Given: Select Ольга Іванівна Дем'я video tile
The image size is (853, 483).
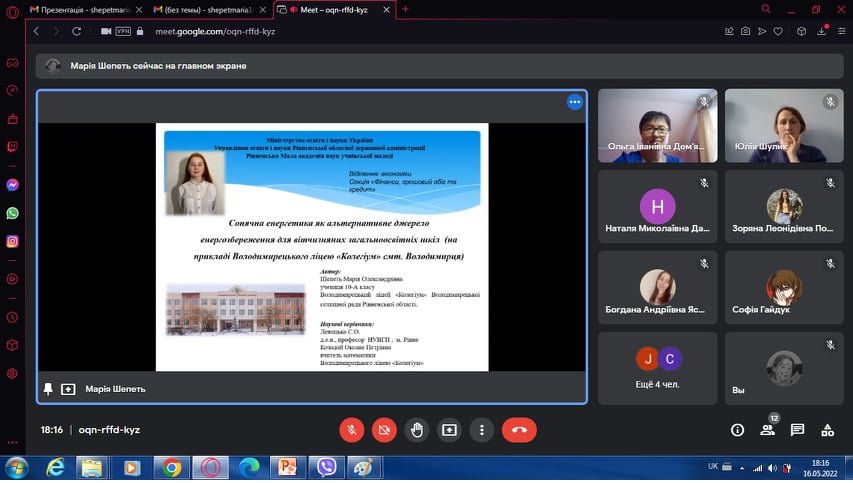Looking at the screenshot, I should click(657, 125).
